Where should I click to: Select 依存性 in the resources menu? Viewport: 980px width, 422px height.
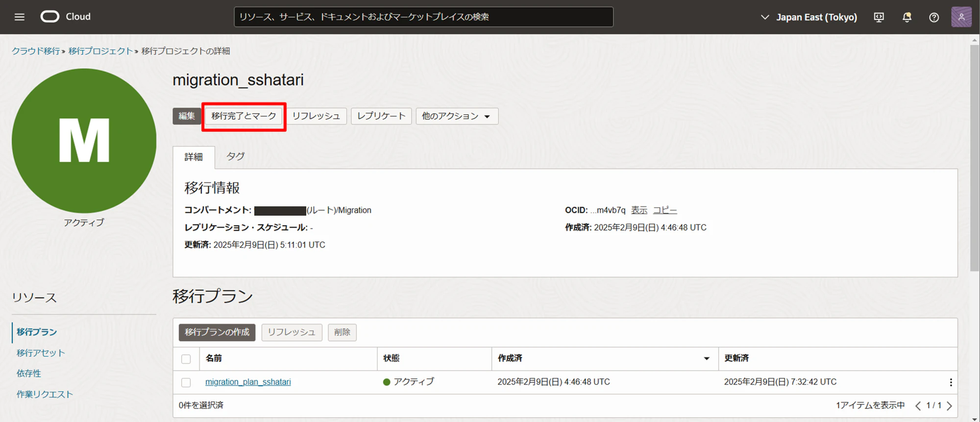pos(29,373)
